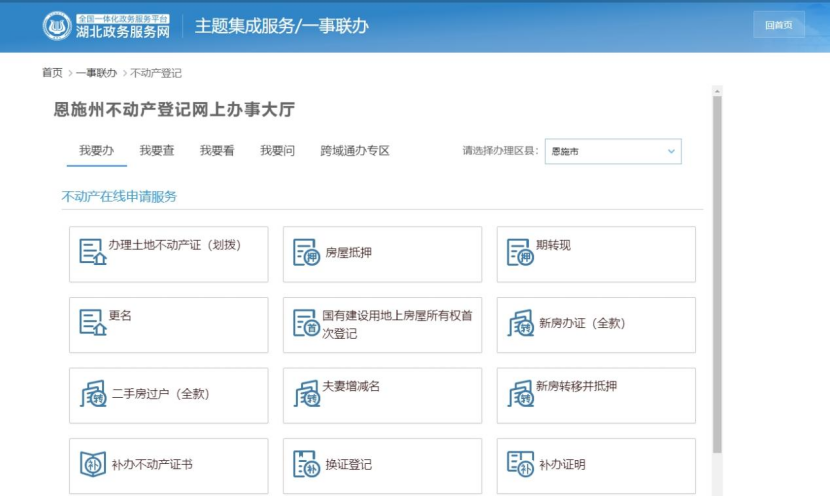Switch to the 我要查 tab
Image resolution: width=831 pixels, height=497 pixels.
coord(157,151)
